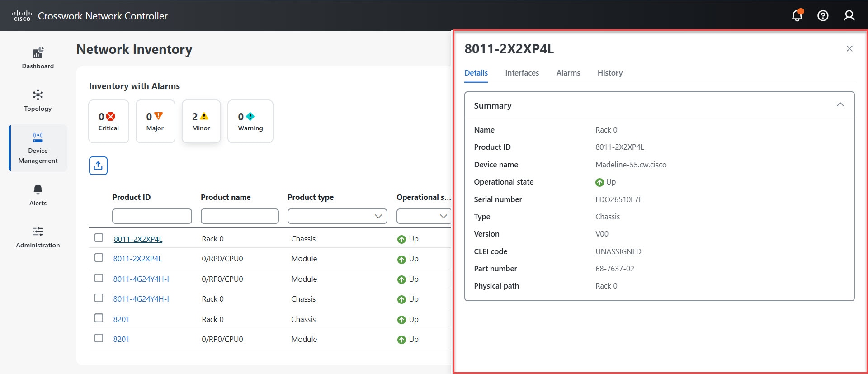Viewport: 868px width, 374px height.
Task: Check the 8011-2X2XP4L Module row checkbox
Action: pos(99,258)
